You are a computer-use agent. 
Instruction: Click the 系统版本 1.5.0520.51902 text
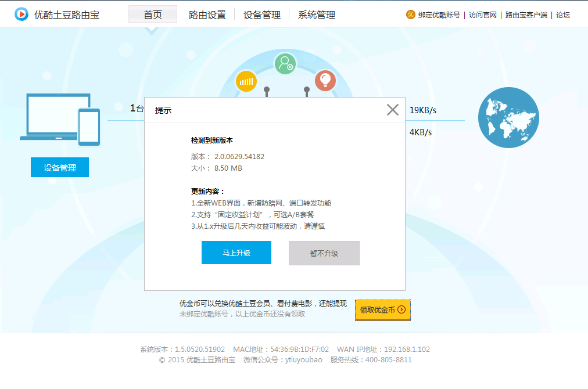pos(182,350)
